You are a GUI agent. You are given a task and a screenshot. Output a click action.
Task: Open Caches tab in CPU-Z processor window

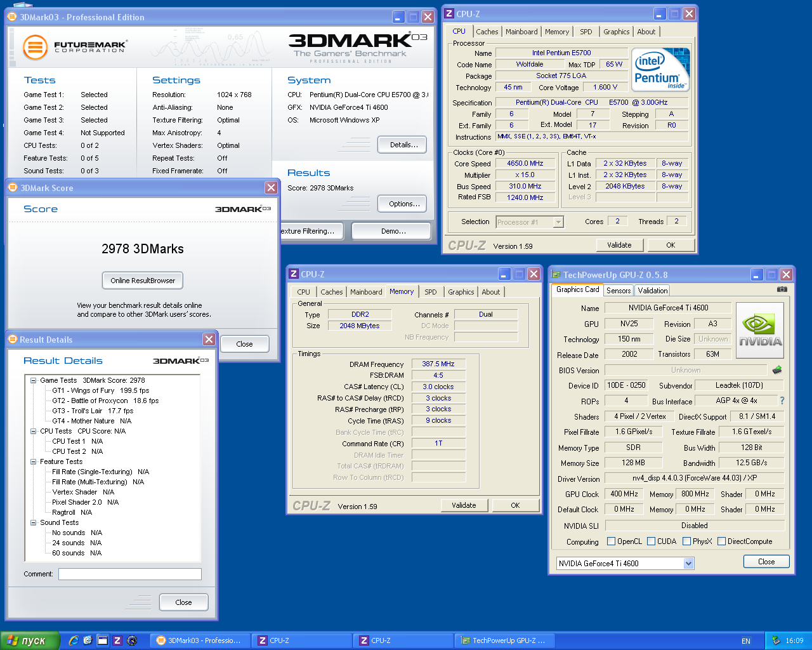point(487,32)
